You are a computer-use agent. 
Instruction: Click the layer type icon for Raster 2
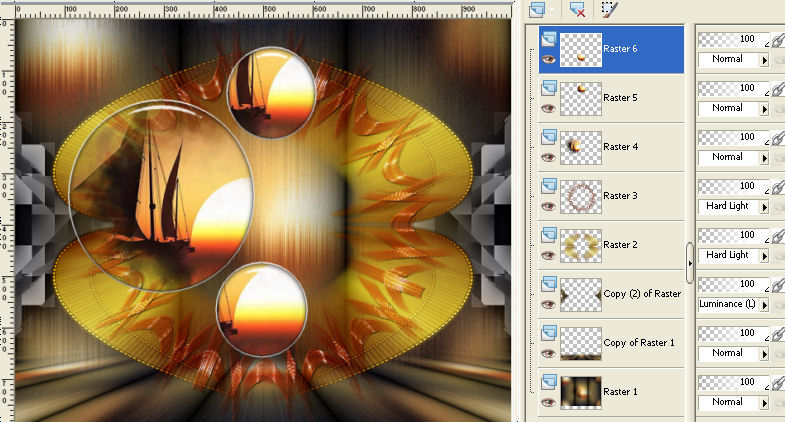pyautogui.click(x=549, y=235)
